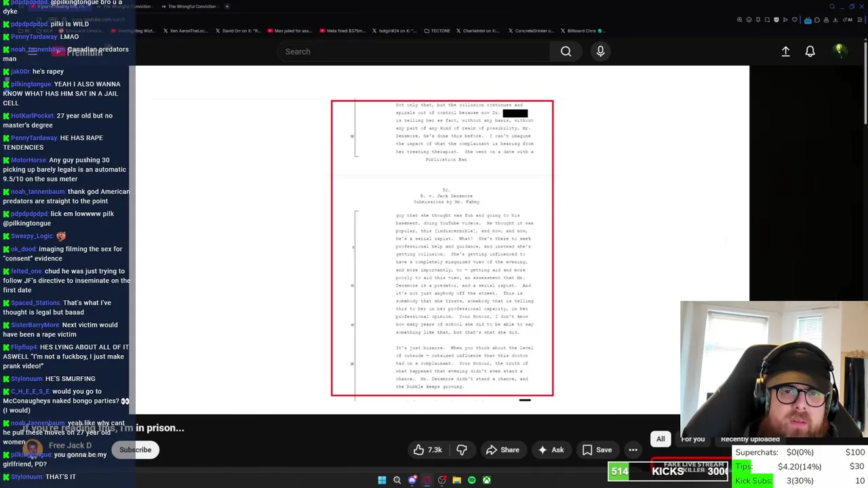Click Spaced_Stations username in chat

click(x=35, y=303)
